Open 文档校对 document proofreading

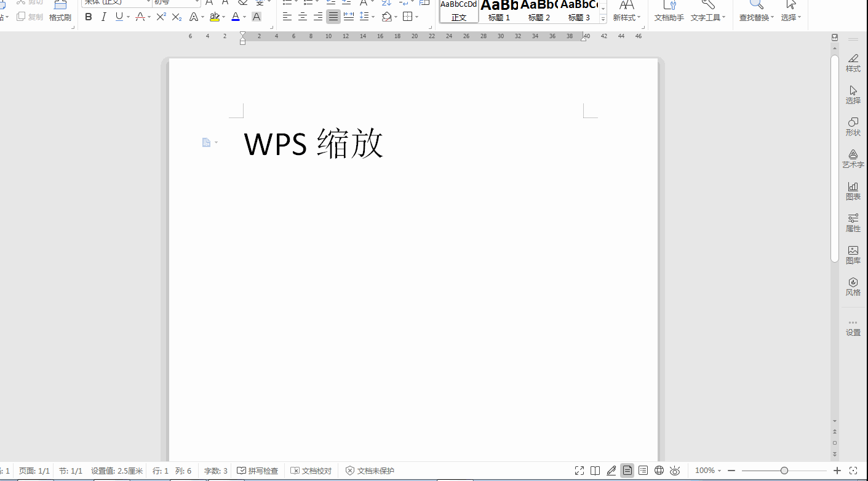click(311, 471)
